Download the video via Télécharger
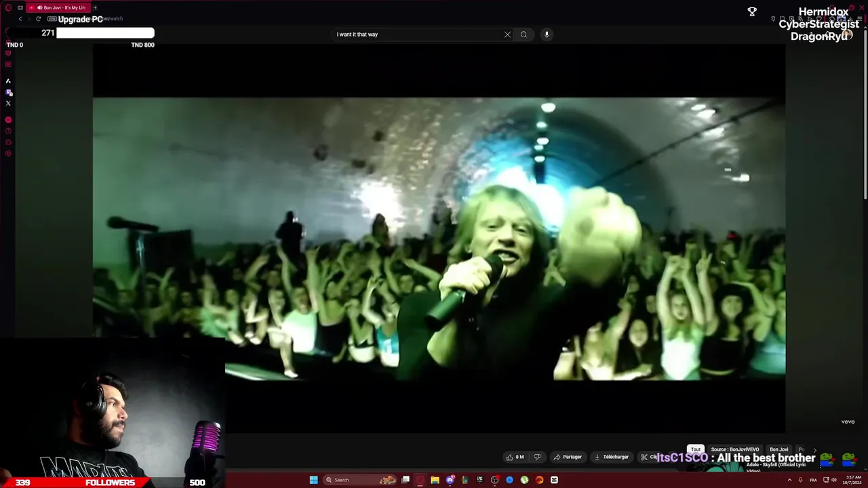868x488 pixels. pos(612,457)
